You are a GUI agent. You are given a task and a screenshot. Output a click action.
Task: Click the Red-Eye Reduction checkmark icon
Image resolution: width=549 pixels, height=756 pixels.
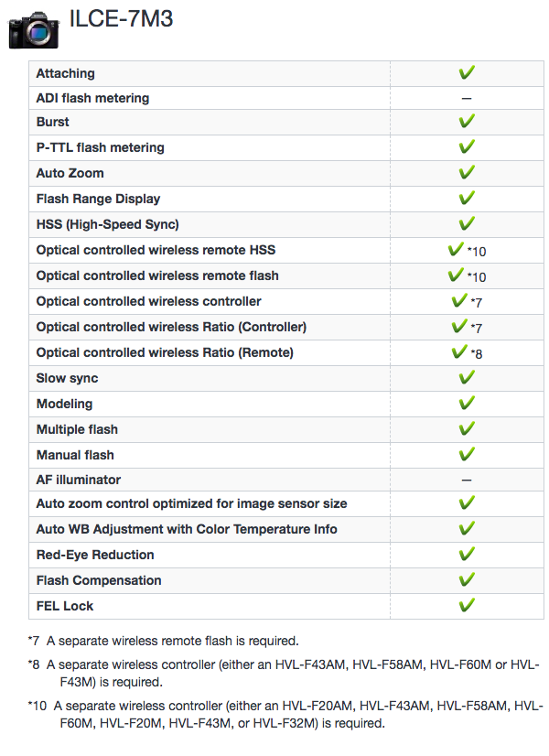pos(467,555)
